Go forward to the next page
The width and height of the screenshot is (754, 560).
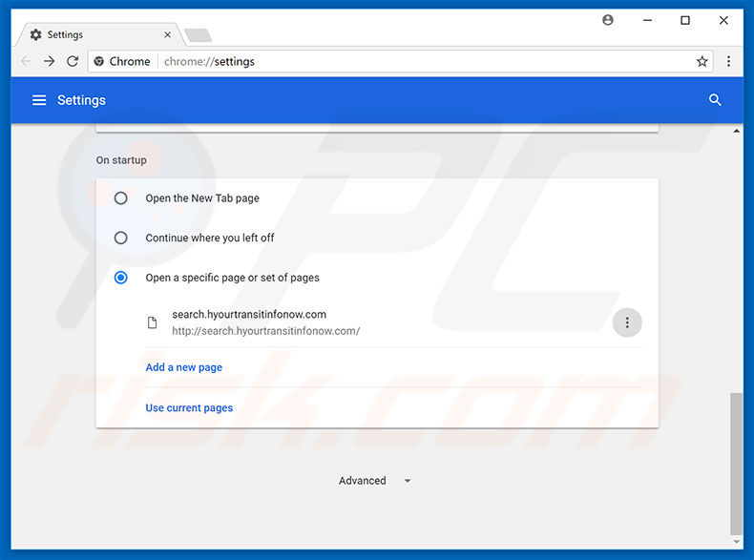click(50, 61)
